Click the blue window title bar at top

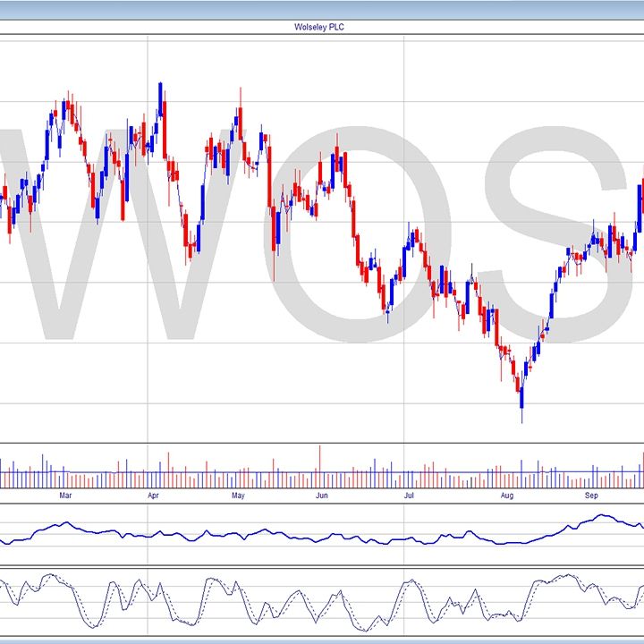[x=322, y=9]
